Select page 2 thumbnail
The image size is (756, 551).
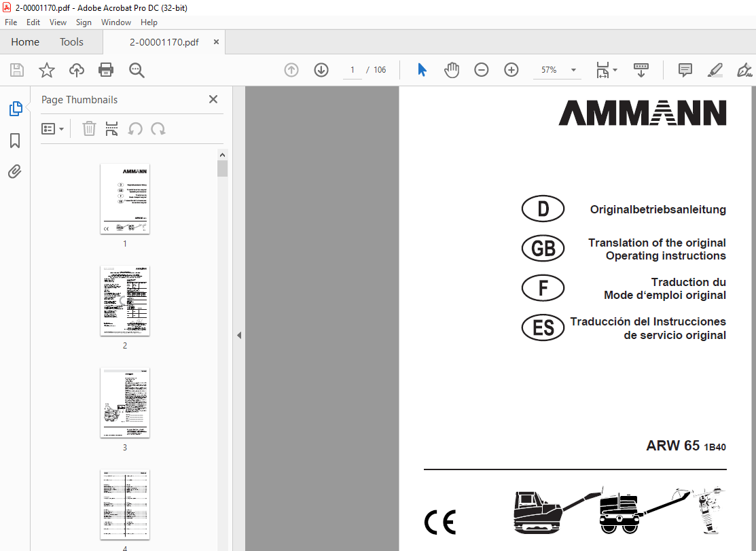coord(125,301)
